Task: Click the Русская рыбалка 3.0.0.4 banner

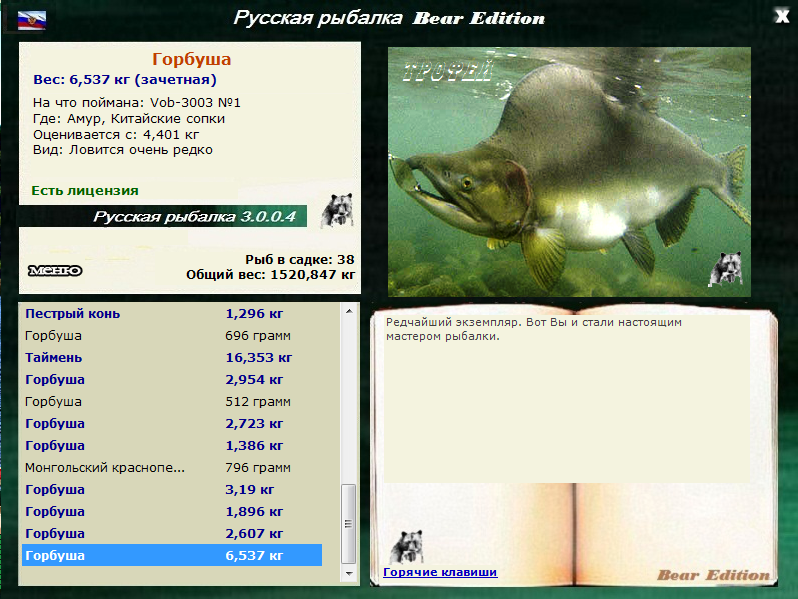Action: click(193, 216)
